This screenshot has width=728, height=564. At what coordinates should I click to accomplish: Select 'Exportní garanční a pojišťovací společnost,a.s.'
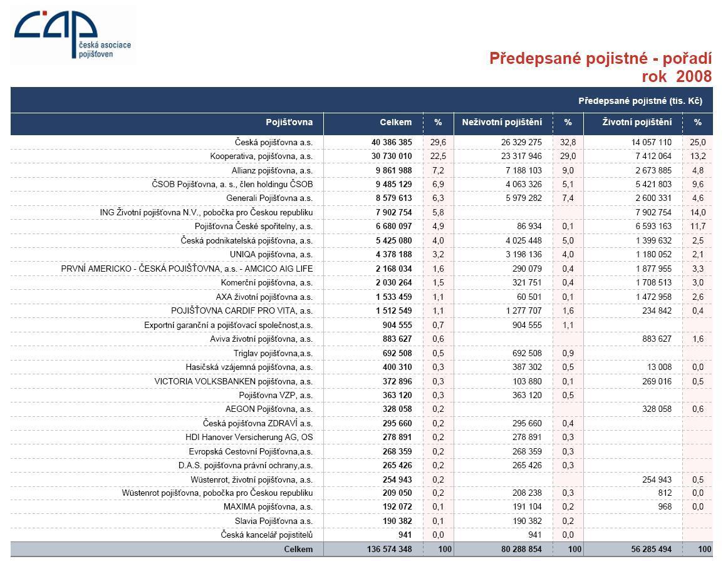pos(229,325)
